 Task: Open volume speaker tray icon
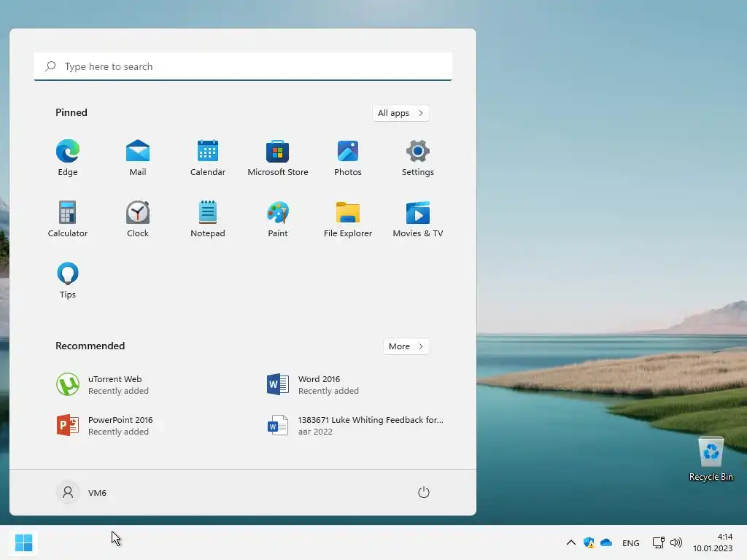tap(676, 542)
